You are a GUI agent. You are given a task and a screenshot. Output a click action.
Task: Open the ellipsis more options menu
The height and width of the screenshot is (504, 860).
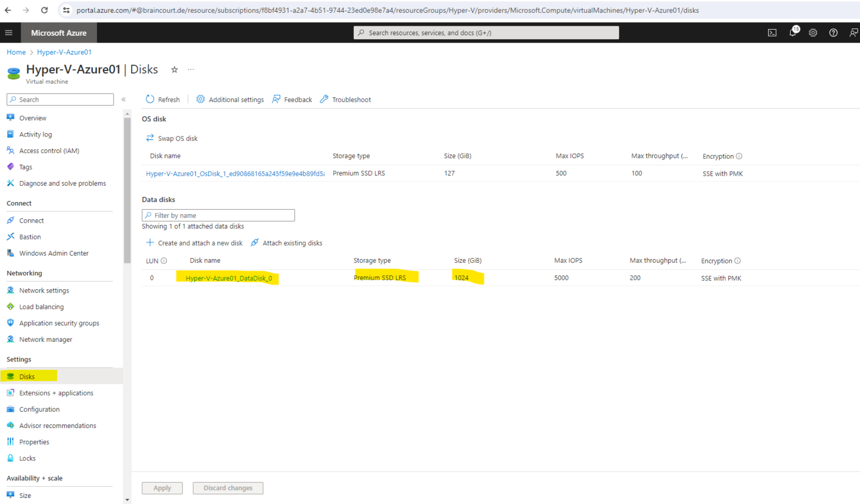(x=190, y=68)
